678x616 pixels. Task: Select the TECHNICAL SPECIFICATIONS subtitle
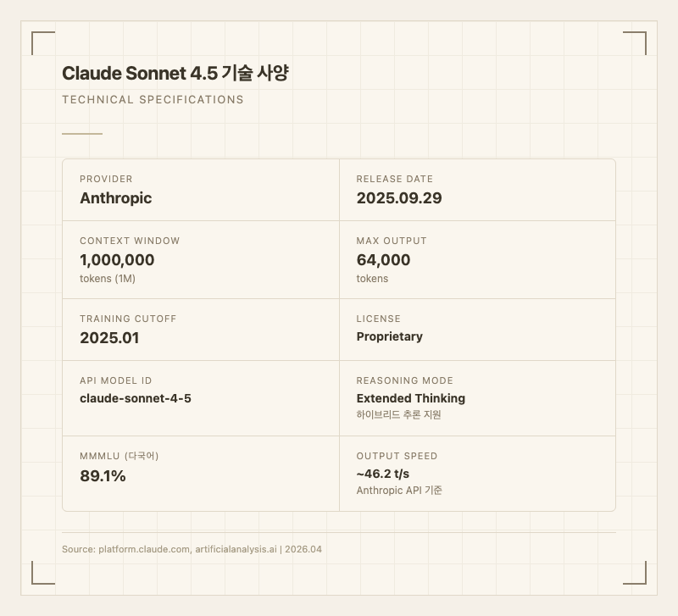tap(153, 100)
